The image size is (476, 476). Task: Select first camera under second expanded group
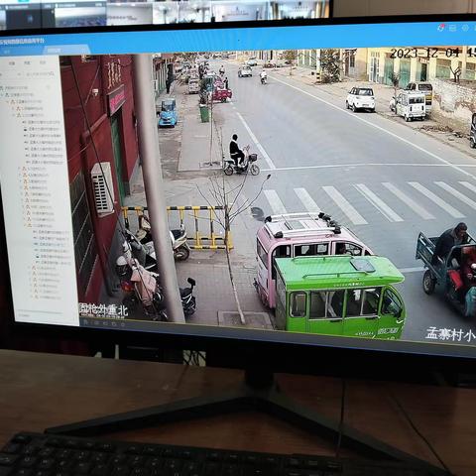52,232
